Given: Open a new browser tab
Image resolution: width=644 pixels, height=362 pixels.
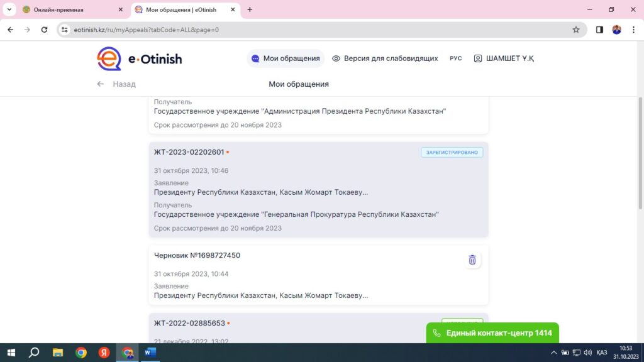Looking at the screenshot, I should coord(250,9).
